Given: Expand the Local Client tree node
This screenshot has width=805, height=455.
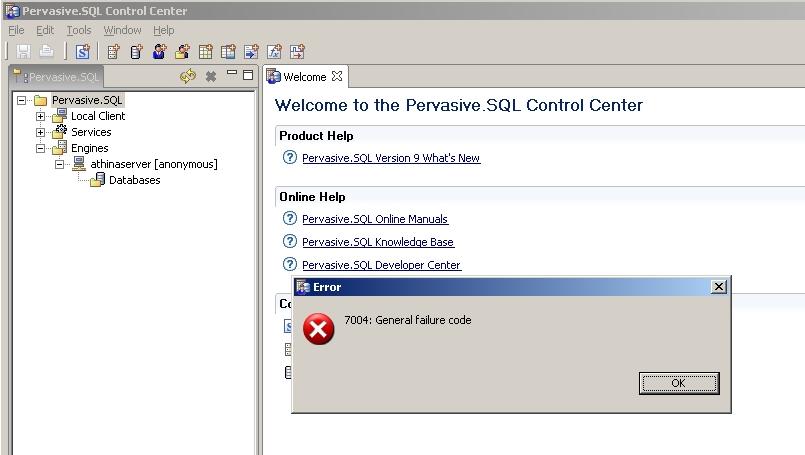Looking at the screenshot, I should (41, 116).
